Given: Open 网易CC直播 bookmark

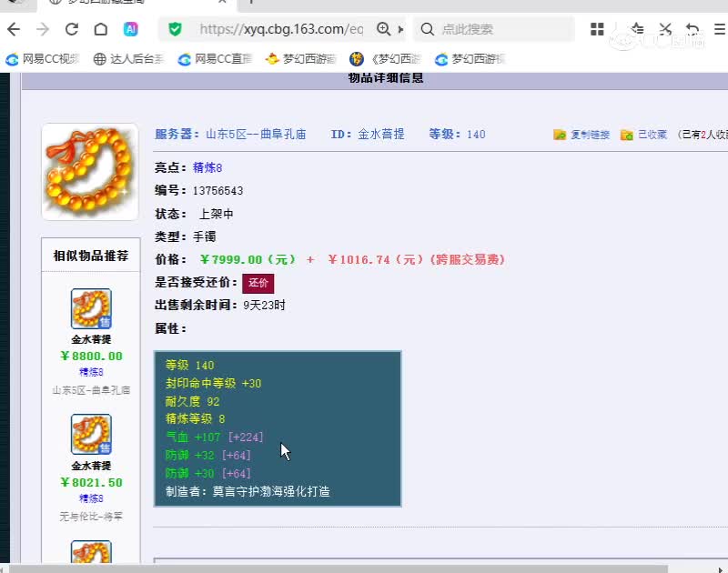Looking at the screenshot, I should coord(215,59).
